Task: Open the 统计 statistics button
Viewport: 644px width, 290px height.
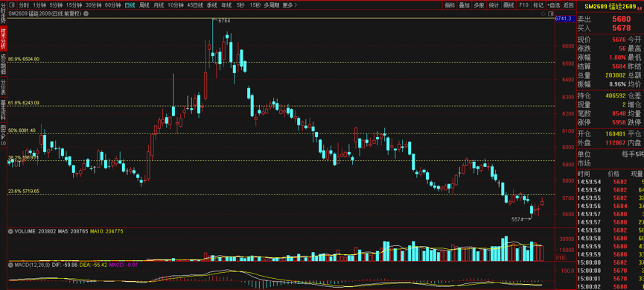Action: [494, 5]
